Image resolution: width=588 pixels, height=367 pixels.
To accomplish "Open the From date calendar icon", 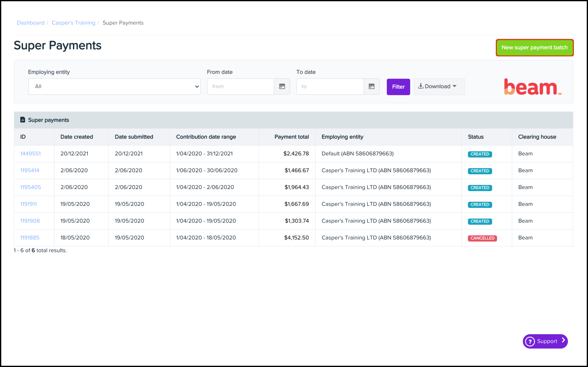I will [x=282, y=86].
